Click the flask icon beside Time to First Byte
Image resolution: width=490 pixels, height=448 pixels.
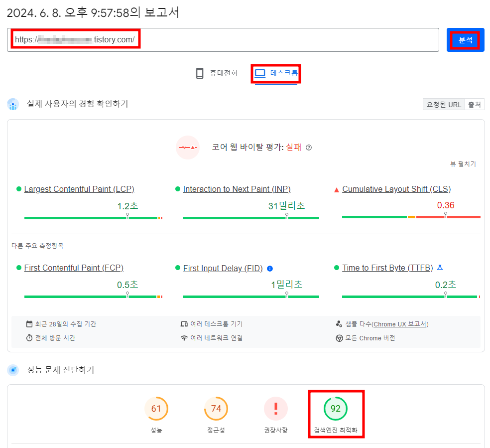click(440, 268)
